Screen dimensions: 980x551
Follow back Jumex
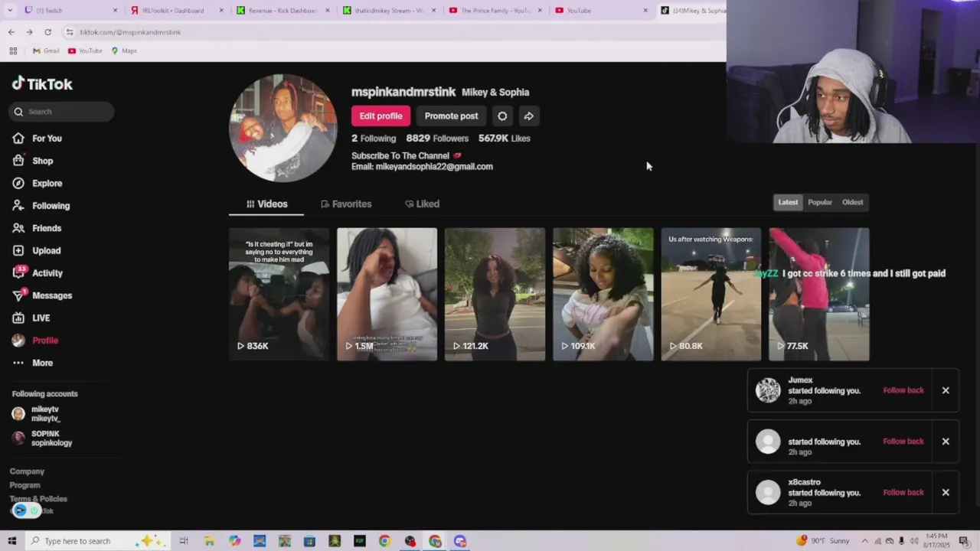(x=903, y=390)
